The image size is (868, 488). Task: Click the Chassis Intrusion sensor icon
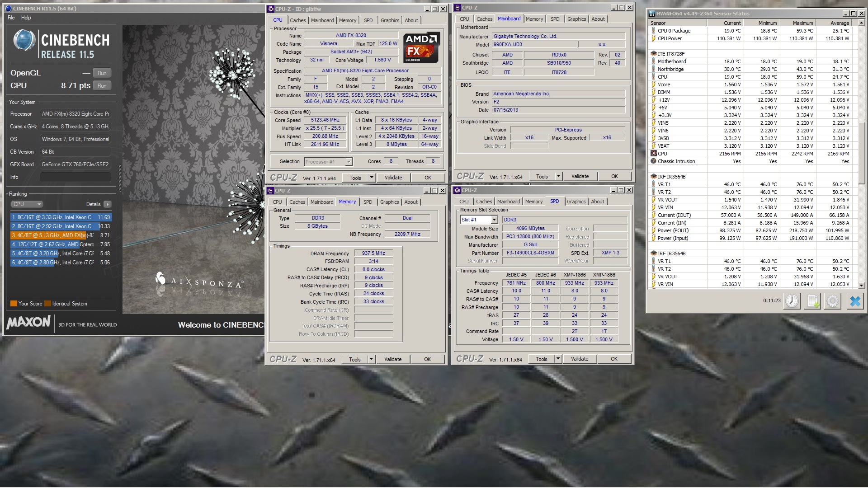653,161
